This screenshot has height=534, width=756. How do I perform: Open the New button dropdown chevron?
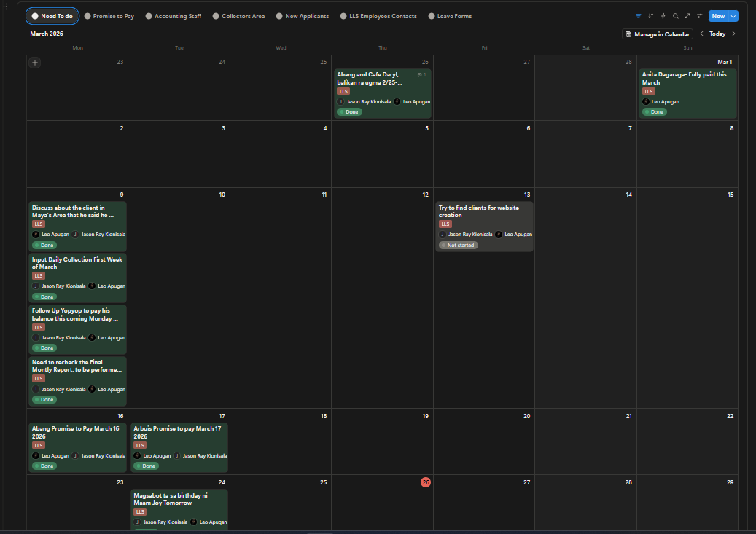(733, 16)
